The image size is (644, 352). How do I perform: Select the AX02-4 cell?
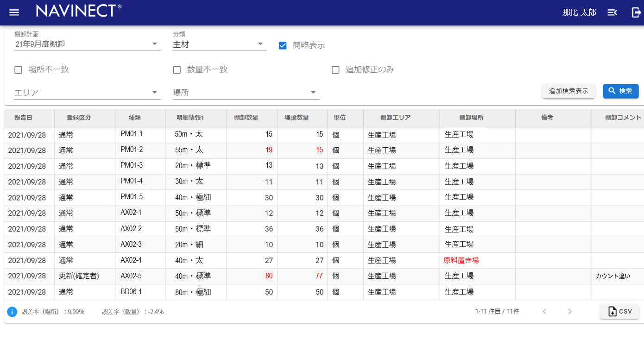140,260
